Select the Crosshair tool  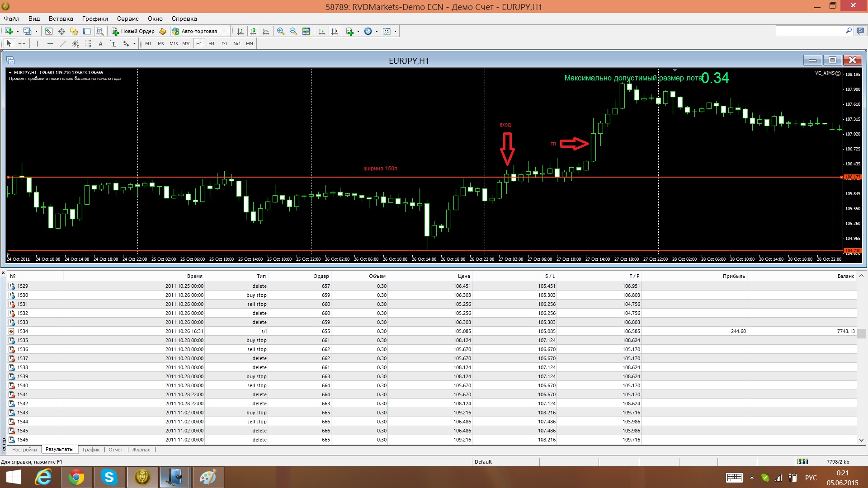tap(21, 43)
